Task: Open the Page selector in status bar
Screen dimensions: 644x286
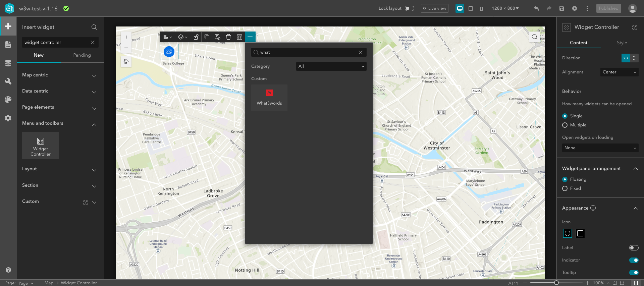Action: pyautogui.click(x=25, y=283)
